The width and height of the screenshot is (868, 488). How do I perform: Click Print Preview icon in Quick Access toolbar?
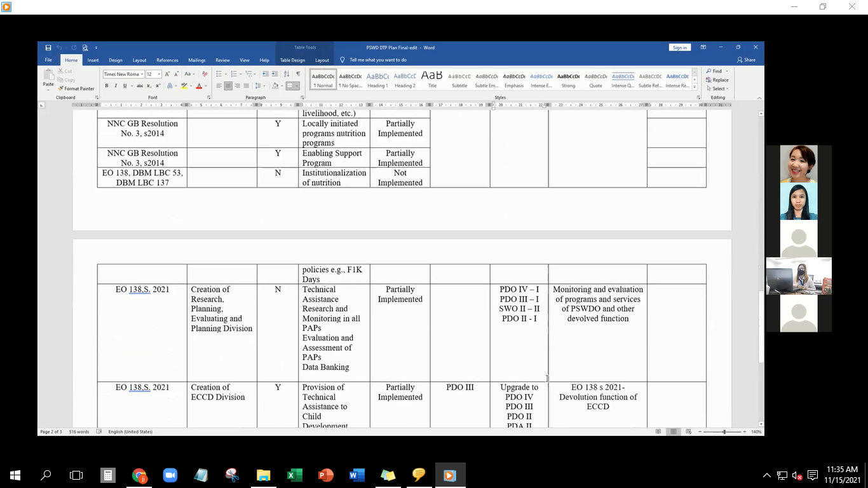click(x=85, y=48)
